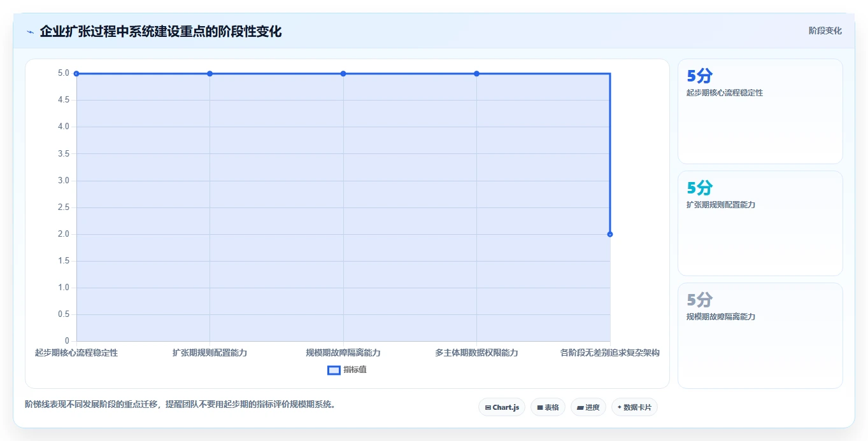The width and height of the screenshot is (868, 441).
Task: Click the y-axis value 4.0
Action: tap(64, 127)
